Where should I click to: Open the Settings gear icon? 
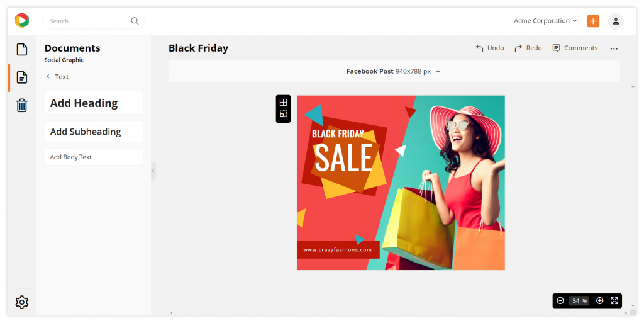[22, 302]
